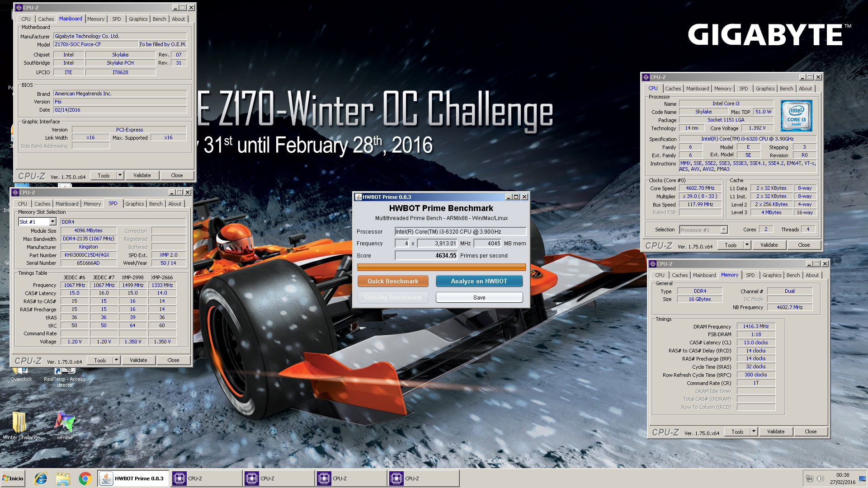Click the orange benchmark progress bar
868x488 pixels.
click(x=441, y=267)
